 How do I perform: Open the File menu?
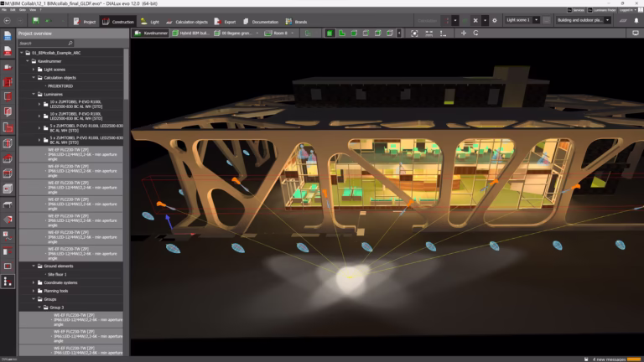point(4,10)
